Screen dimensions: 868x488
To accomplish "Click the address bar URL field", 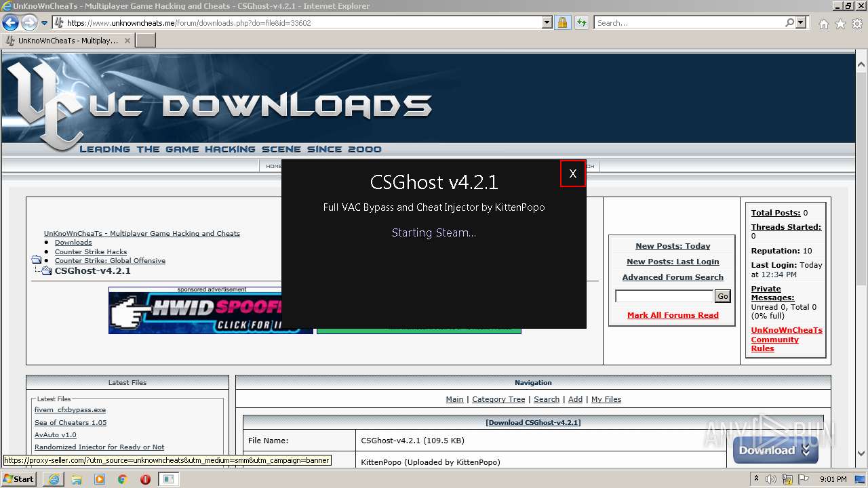I will click(303, 23).
